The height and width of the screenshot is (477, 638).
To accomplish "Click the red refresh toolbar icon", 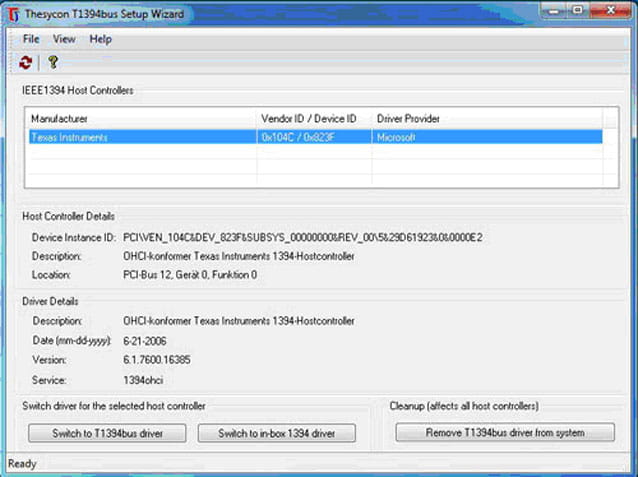I will (x=26, y=62).
